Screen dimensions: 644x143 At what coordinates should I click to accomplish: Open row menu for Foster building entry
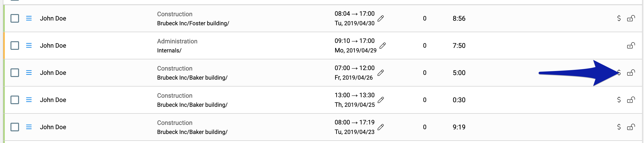tap(29, 18)
